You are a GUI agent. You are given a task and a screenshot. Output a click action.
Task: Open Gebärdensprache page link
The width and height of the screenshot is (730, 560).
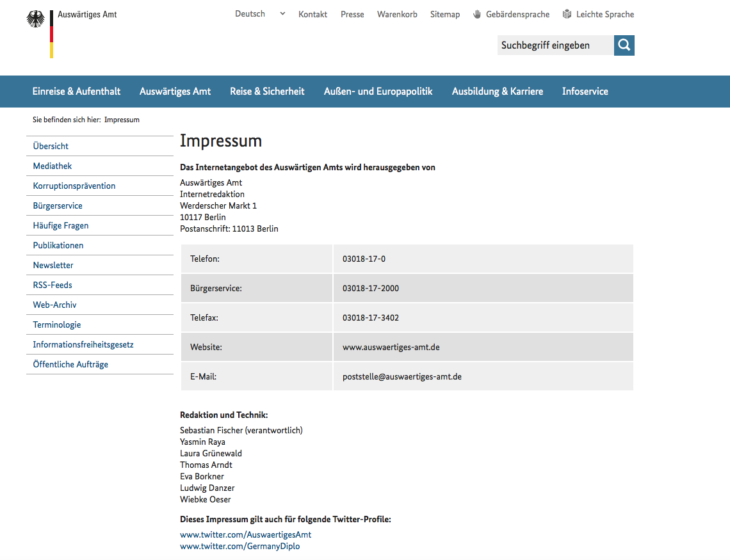pyautogui.click(x=517, y=15)
